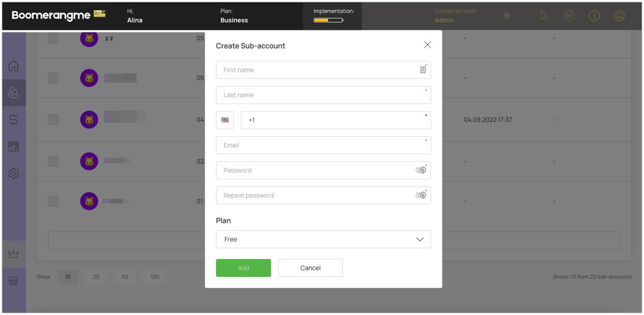Image resolution: width=644 pixels, height=315 pixels.
Task: Open the store icon in sidebar
Action: coord(14,282)
